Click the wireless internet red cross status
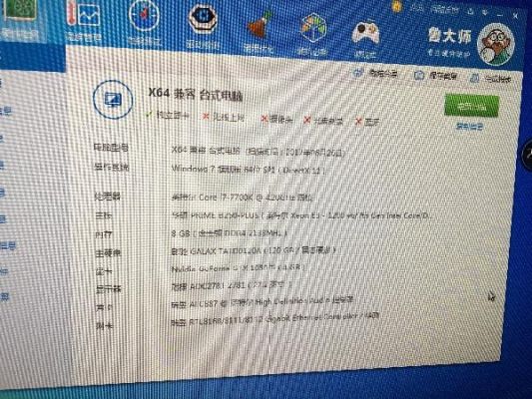 (224, 117)
